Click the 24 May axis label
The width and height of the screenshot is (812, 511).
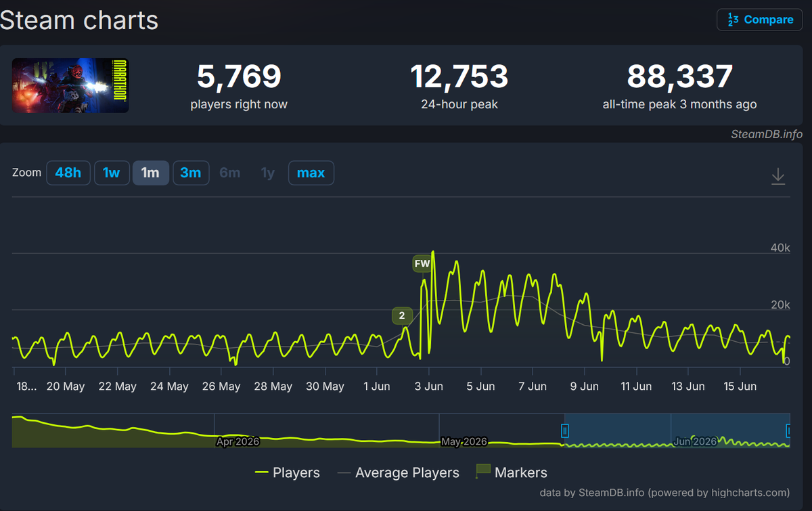point(169,386)
